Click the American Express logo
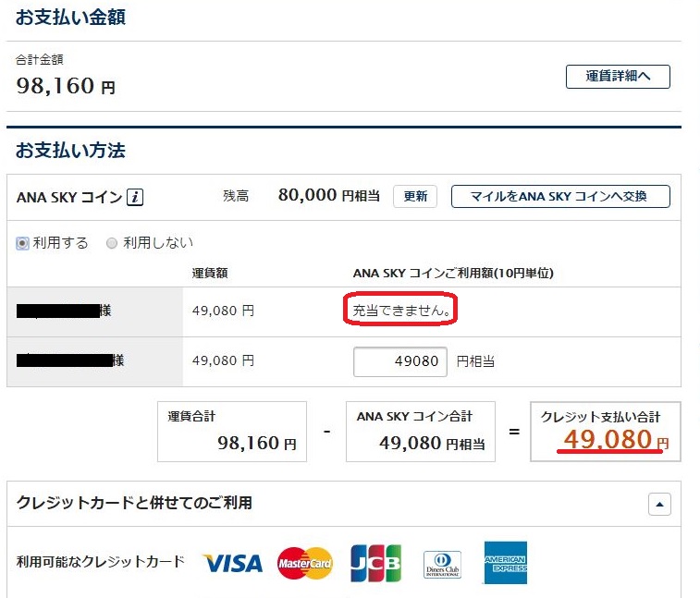 [506, 563]
